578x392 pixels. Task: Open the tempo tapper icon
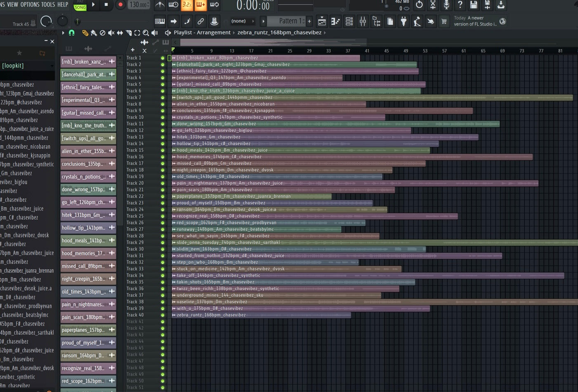[417, 21]
